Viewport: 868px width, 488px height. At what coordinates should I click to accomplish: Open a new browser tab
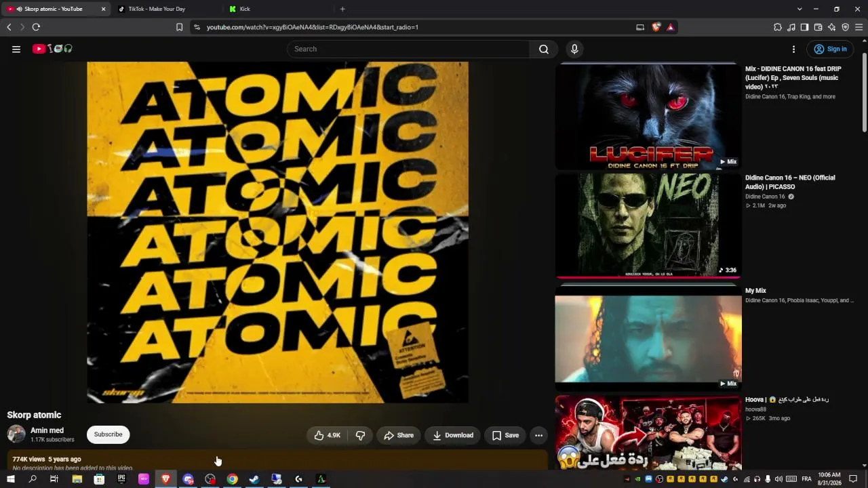pos(342,9)
